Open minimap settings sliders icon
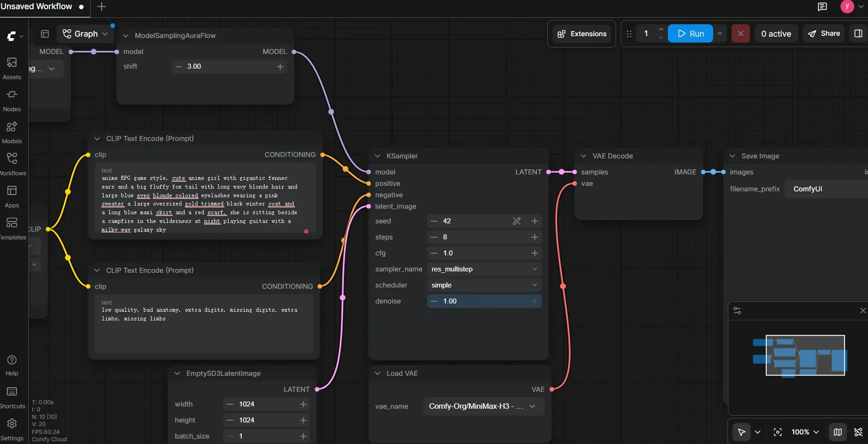This screenshot has height=444, width=868. pyautogui.click(x=737, y=311)
